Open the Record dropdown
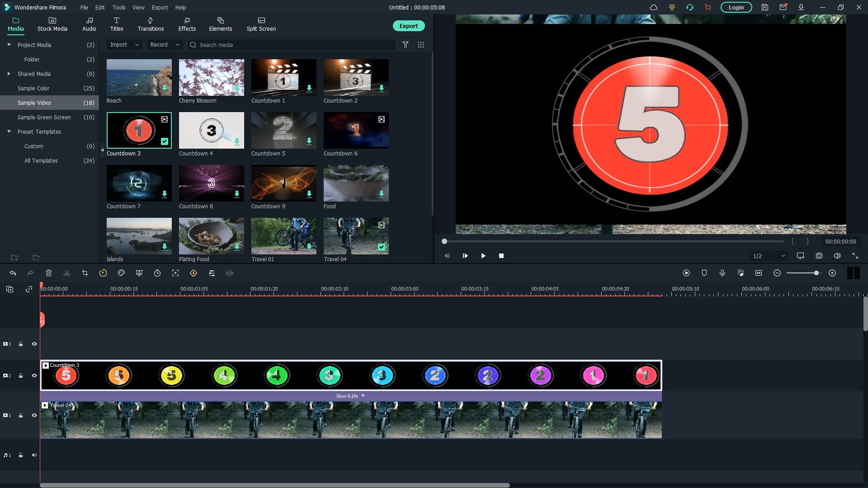 coord(165,45)
